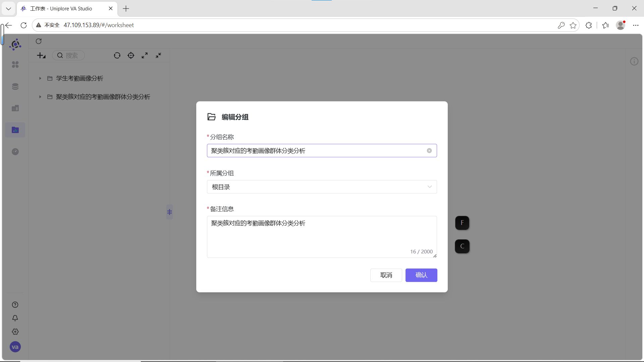
Task: Open the password key icon in address bar
Action: pyautogui.click(x=561, y=25)
